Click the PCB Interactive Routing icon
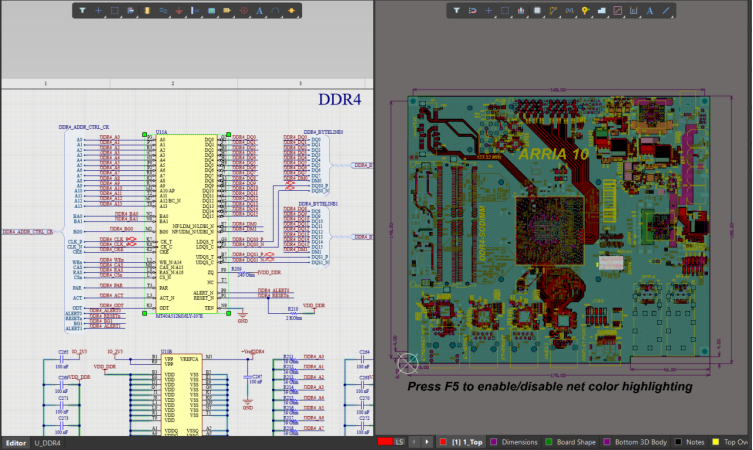Image resolution: width=753 pixels, height=450 pixels. click(553, 10)
